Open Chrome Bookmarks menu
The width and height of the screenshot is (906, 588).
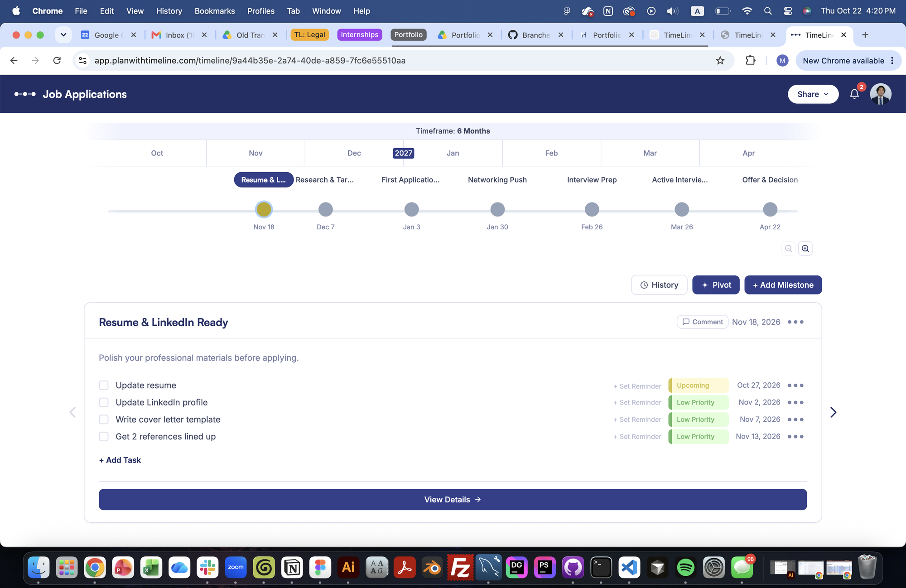pyautogui.click(x=215, y=11)
